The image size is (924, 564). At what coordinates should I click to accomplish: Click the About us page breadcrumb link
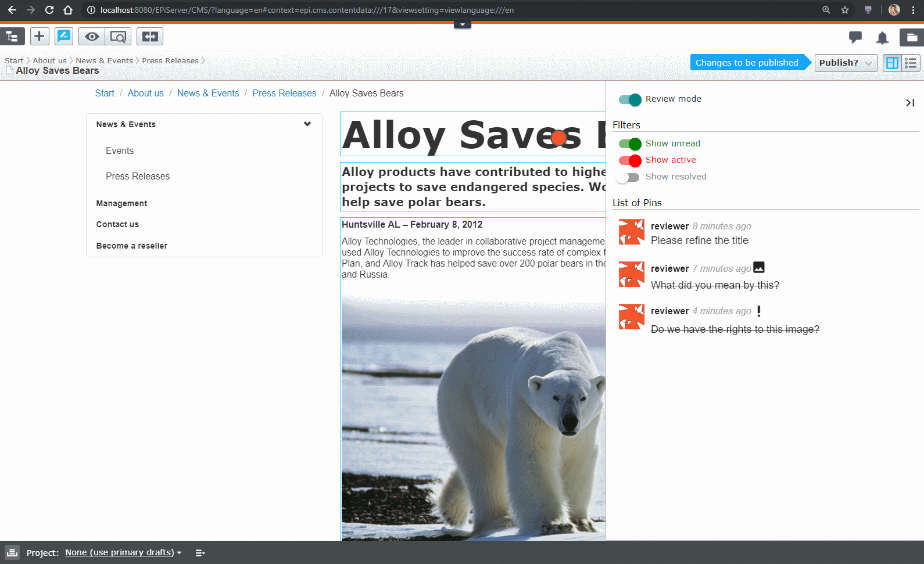[x=146, y=93]
